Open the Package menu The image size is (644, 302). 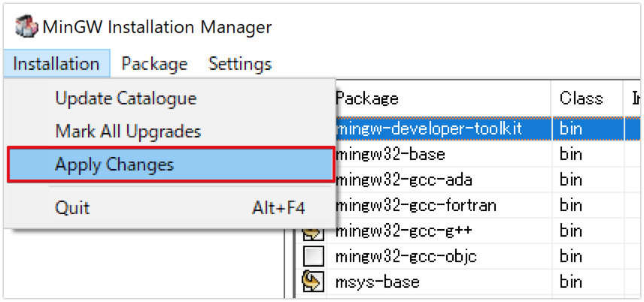point(154,64)
